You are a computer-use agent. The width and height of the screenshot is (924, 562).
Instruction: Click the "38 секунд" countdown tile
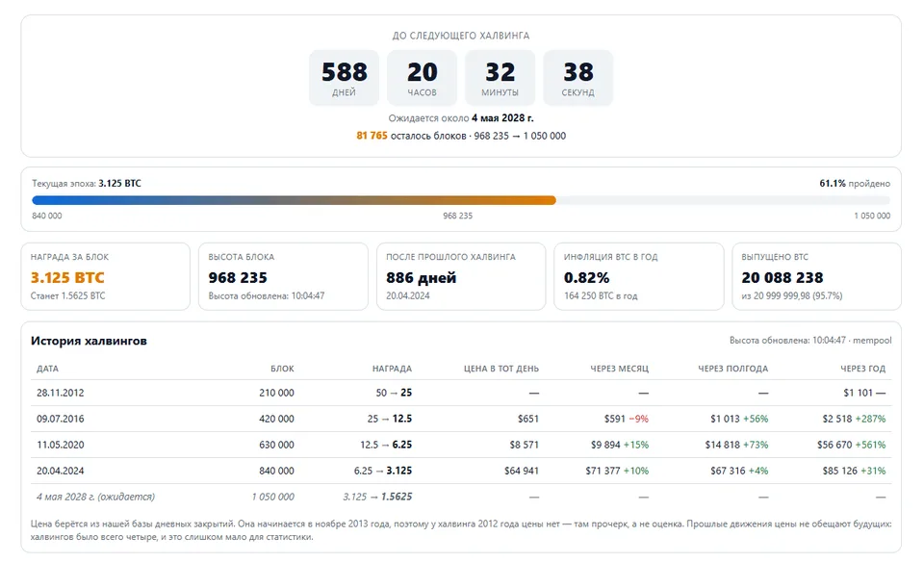578,78
